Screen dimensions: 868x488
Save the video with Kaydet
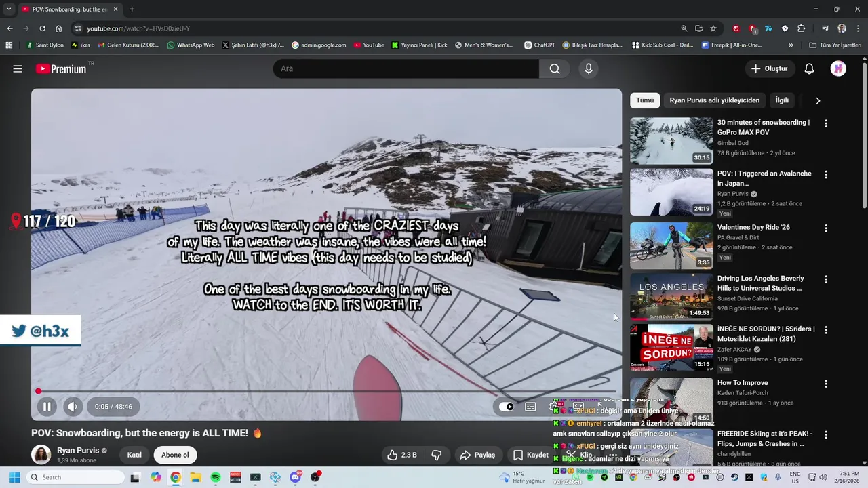531,455
